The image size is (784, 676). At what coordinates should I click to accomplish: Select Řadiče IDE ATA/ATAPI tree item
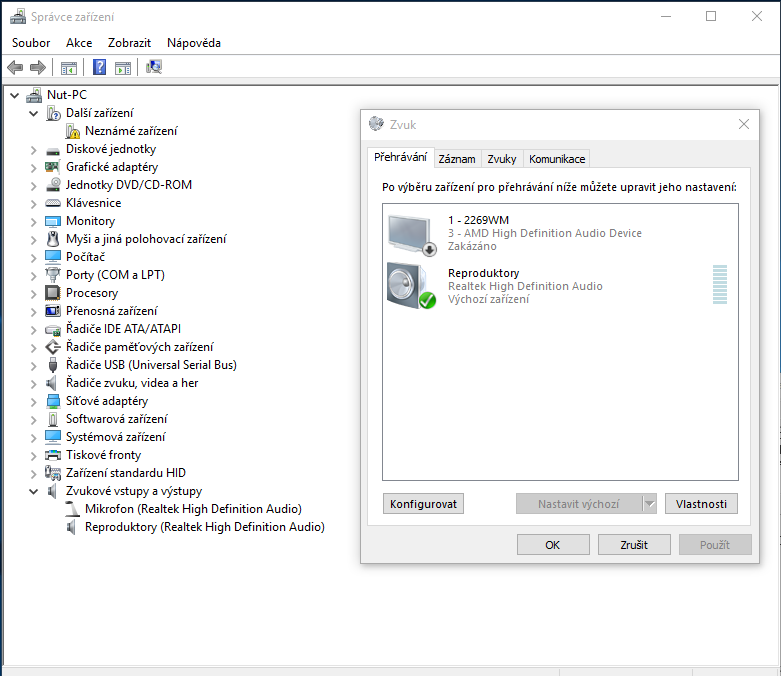124,329
